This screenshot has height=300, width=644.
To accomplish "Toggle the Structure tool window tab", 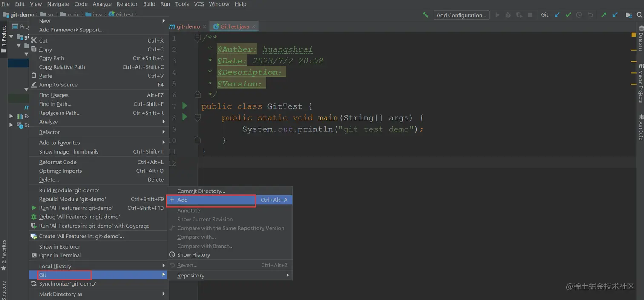I will click(x=4, y=290).
